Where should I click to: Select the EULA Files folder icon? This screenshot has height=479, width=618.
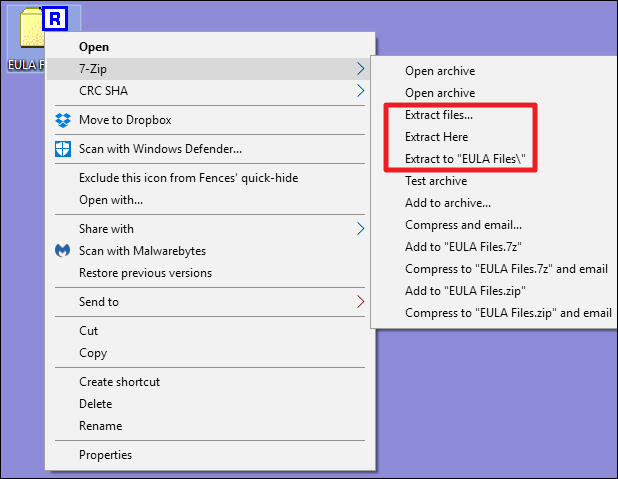(30, 30)
